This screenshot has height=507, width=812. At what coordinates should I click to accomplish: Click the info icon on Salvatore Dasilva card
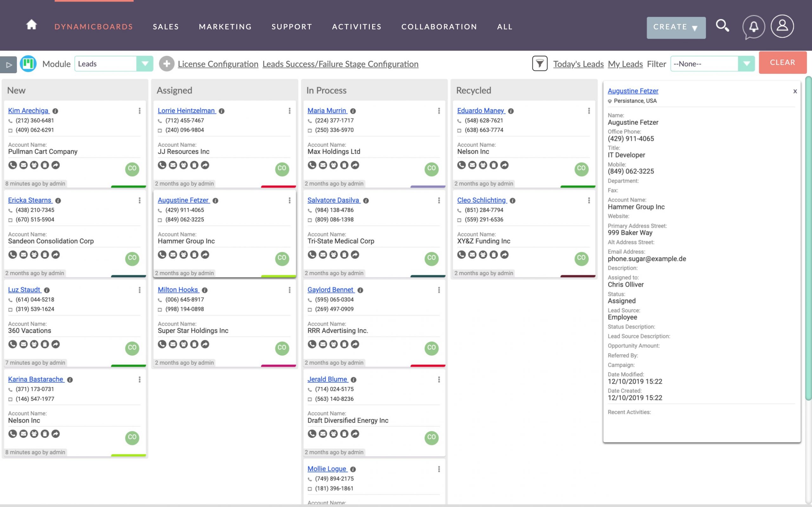coord(365,200)
